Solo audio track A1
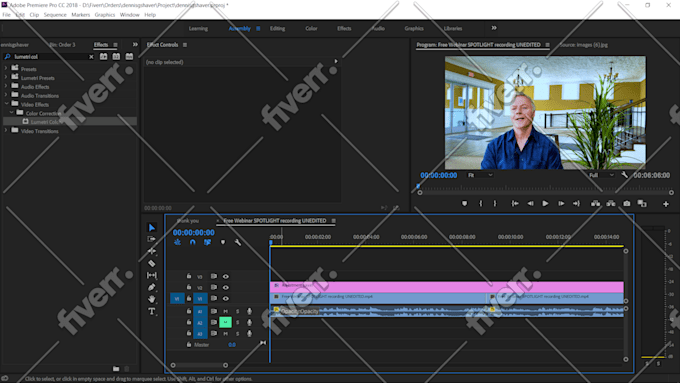 [x=237, y=311]
